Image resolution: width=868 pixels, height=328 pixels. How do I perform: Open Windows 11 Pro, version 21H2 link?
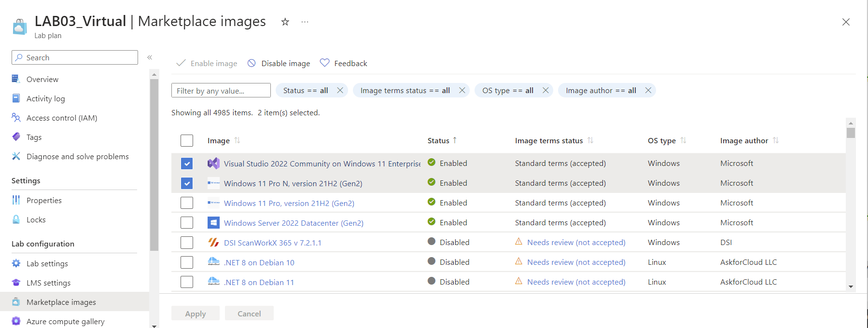(x=289, y=203)
